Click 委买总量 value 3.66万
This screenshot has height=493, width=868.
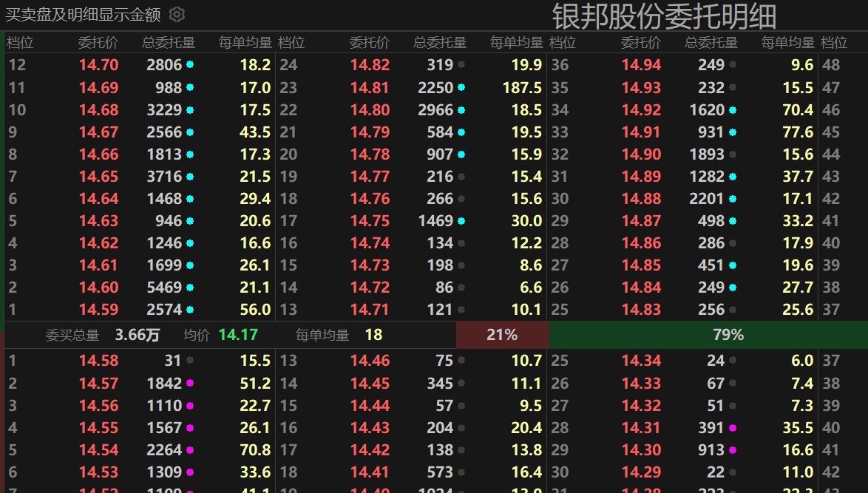(138, 335)
